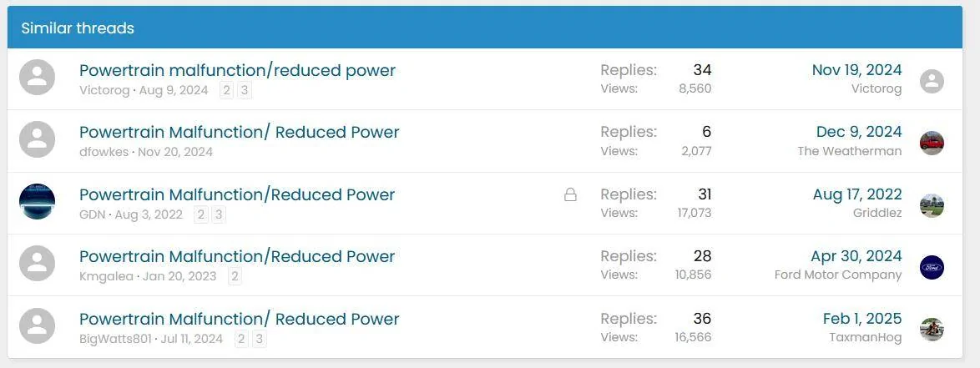Viewport: 980px width, 368px height.
Task: Open Griddlez's last-poster avatar
Action: pyautogui.click(x=932, y=205)
